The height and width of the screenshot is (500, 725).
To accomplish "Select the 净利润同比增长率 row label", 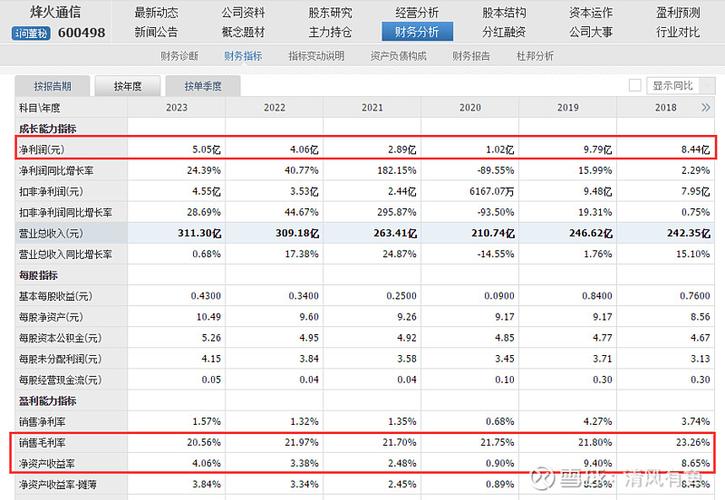I will point(56,171).
